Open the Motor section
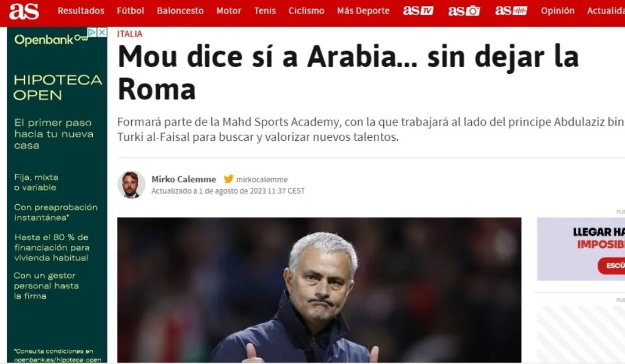Screen dimensions: 625x364 pyautogui.click(x=229, y=11)
